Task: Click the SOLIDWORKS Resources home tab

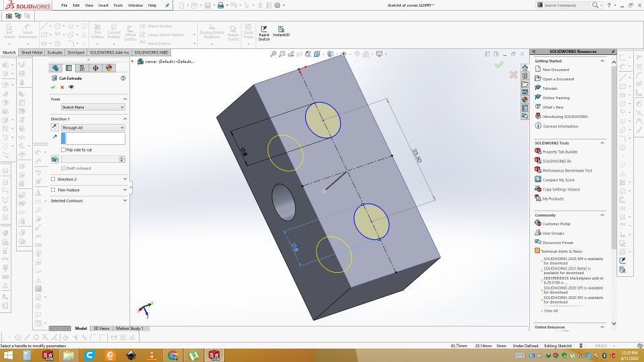Action: (525, 68)
